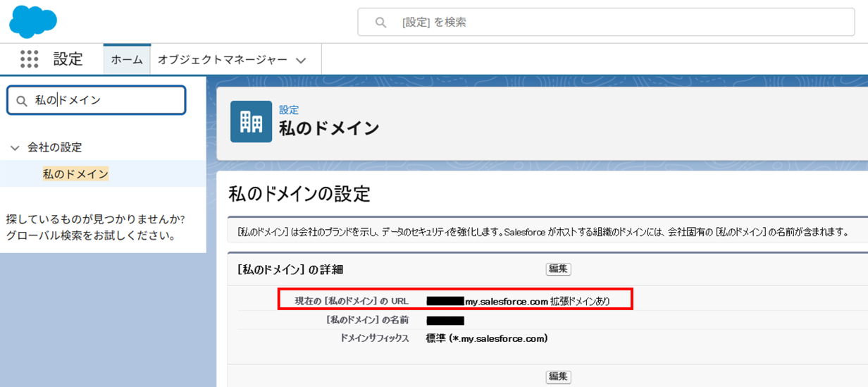
Task: Select 私のドメイン in the setup tree
Action: point(75,174)
